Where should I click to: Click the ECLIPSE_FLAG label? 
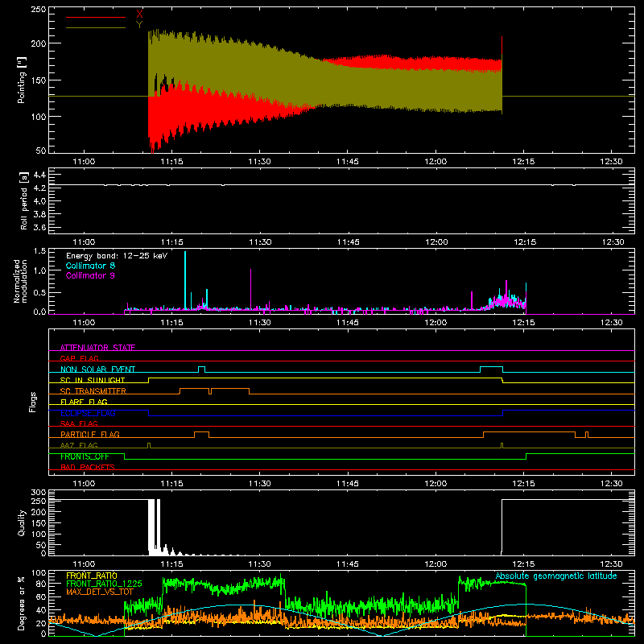tap(88, 413)
